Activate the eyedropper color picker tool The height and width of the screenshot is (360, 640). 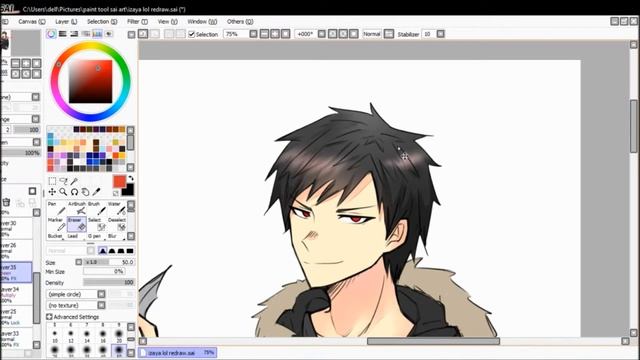(x=96, y=192)
